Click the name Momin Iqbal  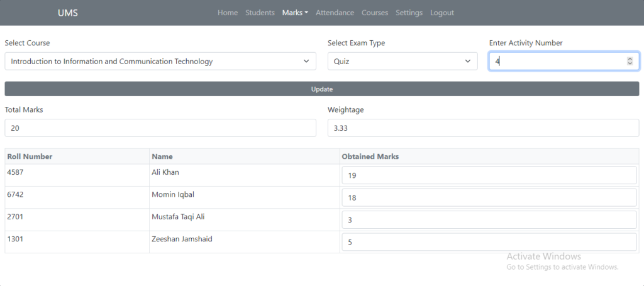coord(173,194)
